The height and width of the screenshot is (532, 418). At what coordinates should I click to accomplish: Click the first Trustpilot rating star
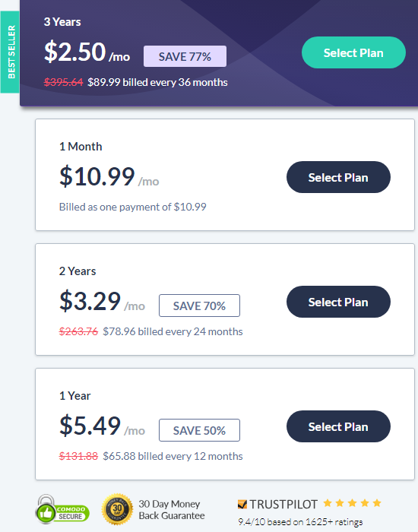tap(328, 503)
